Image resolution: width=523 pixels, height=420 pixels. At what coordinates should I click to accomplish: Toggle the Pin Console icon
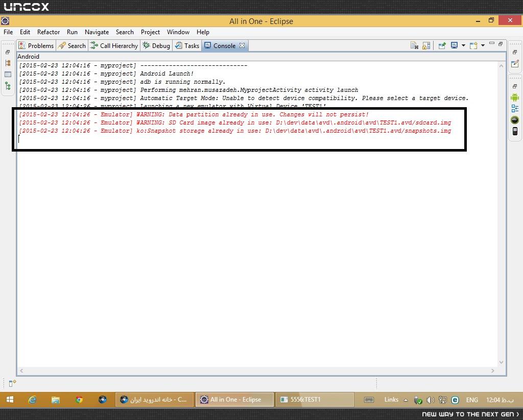click(442, 45)
